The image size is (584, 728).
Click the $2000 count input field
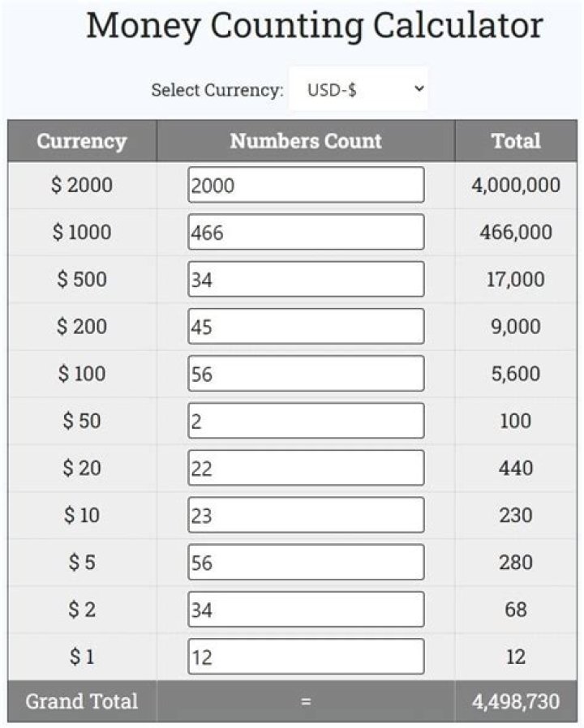click(x=306, y=184)
